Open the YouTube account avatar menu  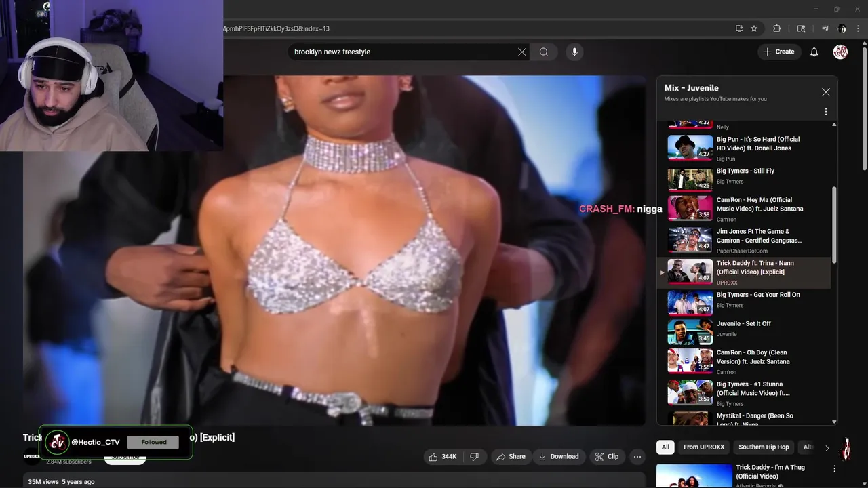840,52
